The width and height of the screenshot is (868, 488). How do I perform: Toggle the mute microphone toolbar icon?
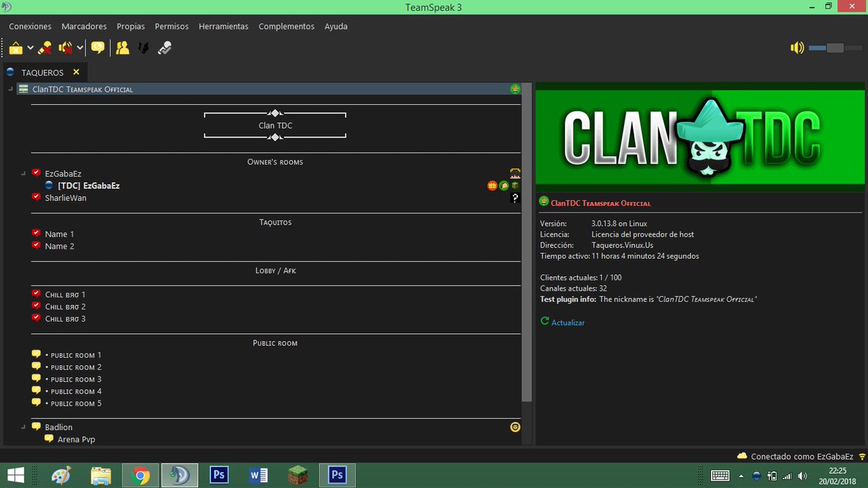[45, 48]
